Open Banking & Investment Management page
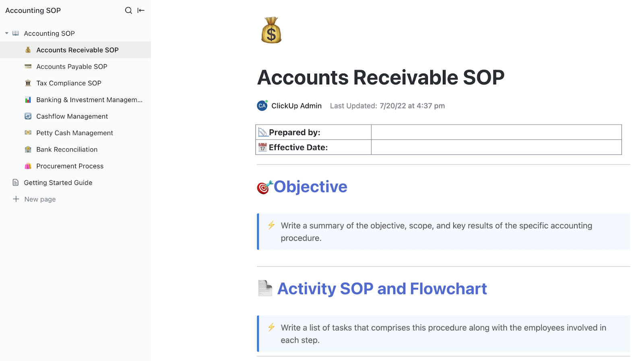Viewport: 644px width, 361px height. point(89,100)
